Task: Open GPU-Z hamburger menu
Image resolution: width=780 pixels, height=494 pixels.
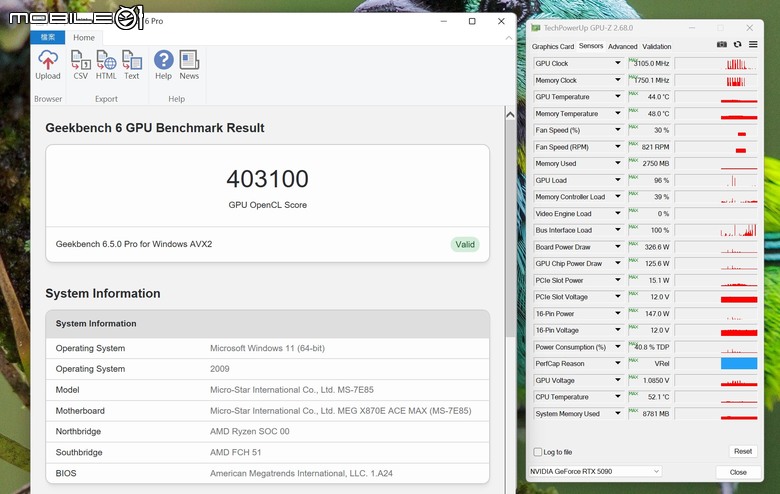Action: (x=753, y=44)
